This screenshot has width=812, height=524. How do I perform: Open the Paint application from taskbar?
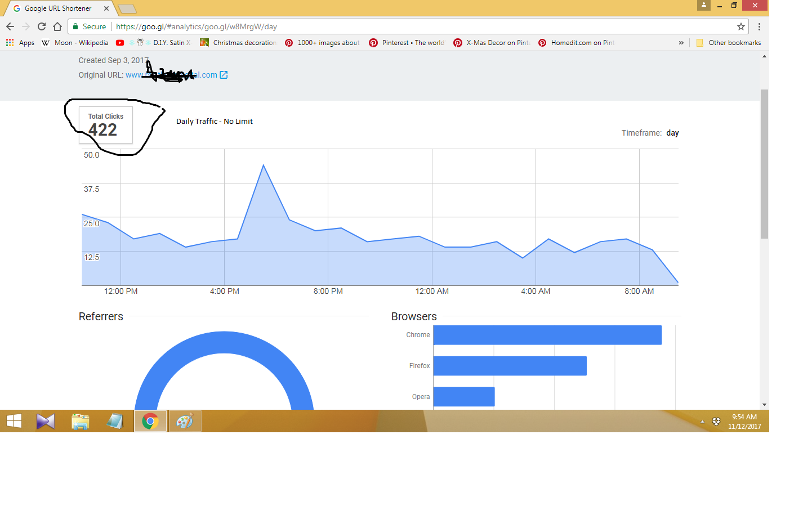tap(185, 420)
